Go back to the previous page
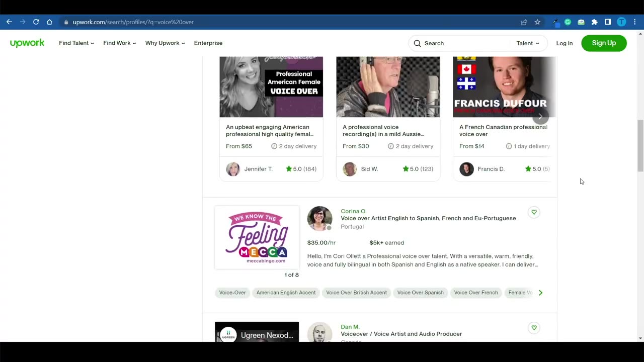The height and width of the screenshot is (362, 644). (9, 22)
